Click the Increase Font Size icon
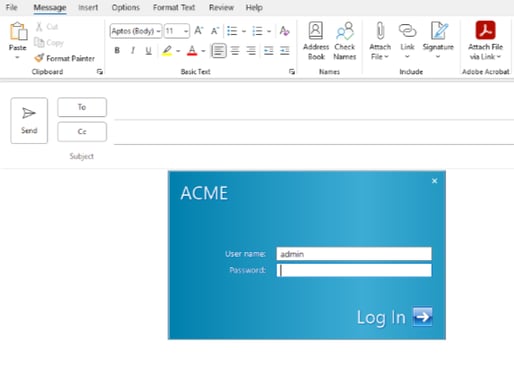The image size is (514, 387). click(199, 31)
